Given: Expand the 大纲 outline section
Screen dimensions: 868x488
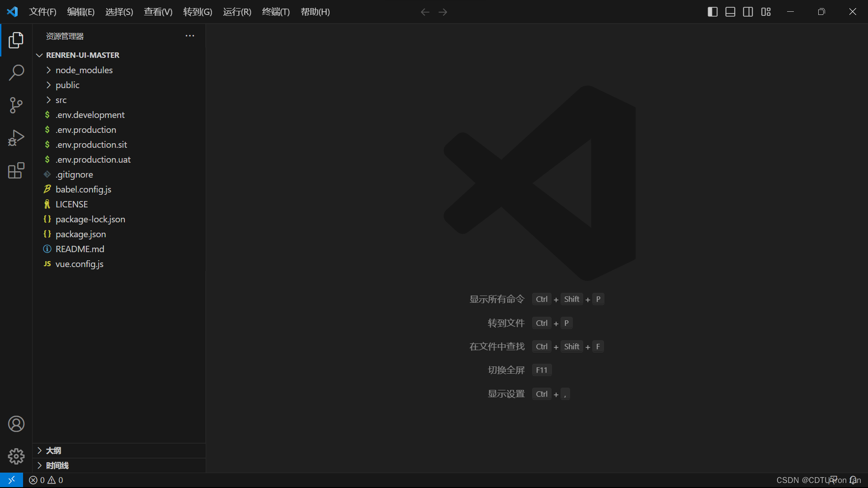Looking at the screenshot, I should 53,450.
